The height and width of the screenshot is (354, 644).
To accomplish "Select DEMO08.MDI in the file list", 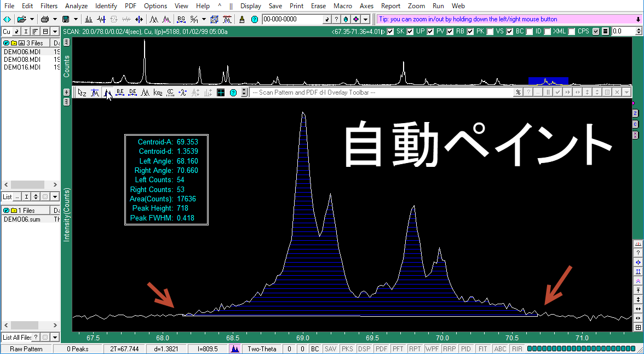I will point(22,60).
